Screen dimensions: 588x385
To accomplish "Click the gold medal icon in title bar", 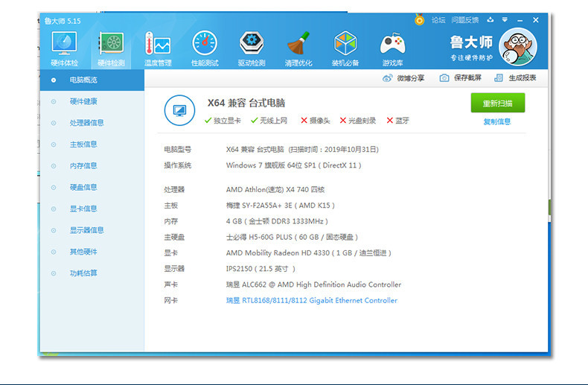I will (419, 19).
